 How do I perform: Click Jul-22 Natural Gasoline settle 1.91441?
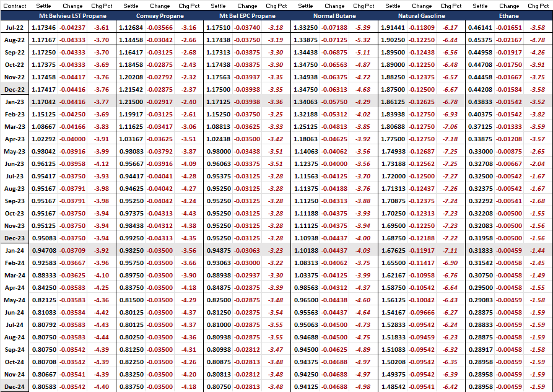pos(393,27)
